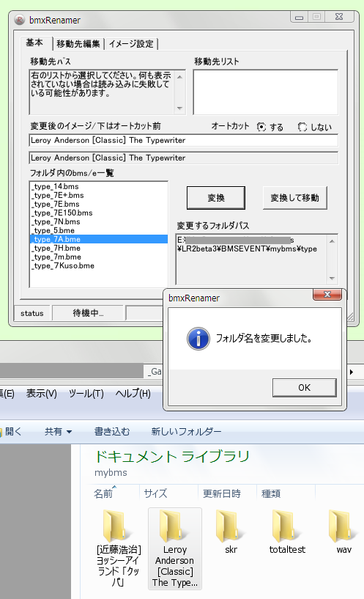Select the Leroy Anderson folder icon
364x599 pixels.
[x=174, y=526]
